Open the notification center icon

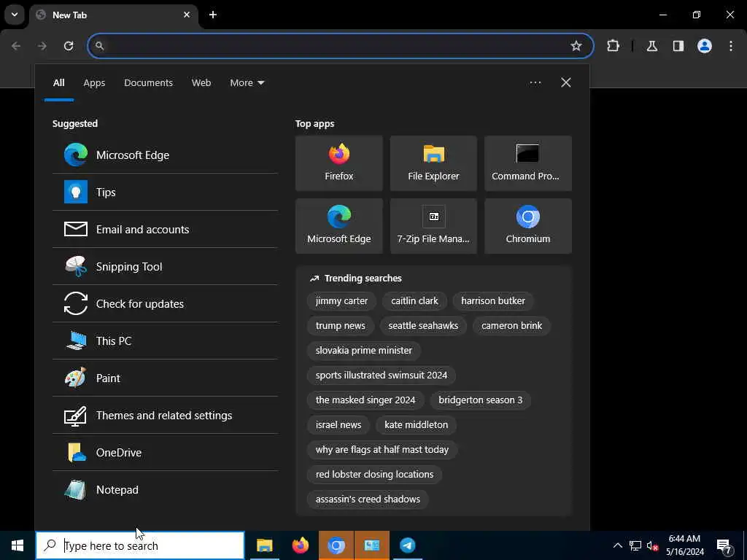[724, 545]
